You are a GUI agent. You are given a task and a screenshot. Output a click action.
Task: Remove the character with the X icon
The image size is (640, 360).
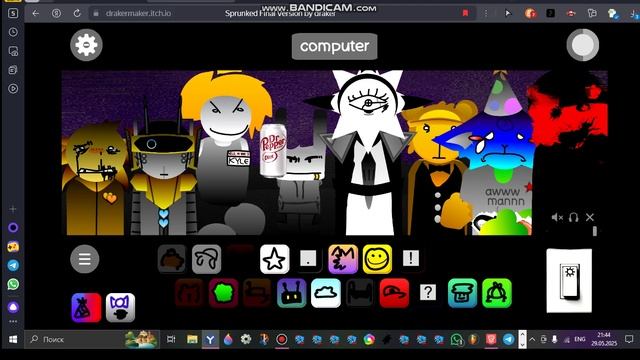590,218
